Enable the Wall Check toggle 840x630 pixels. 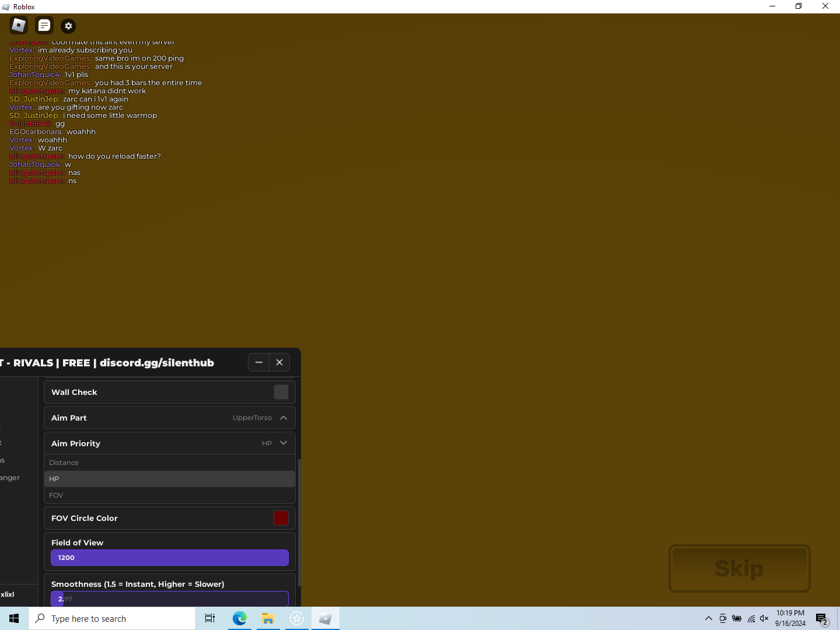(x=281, y=392)
